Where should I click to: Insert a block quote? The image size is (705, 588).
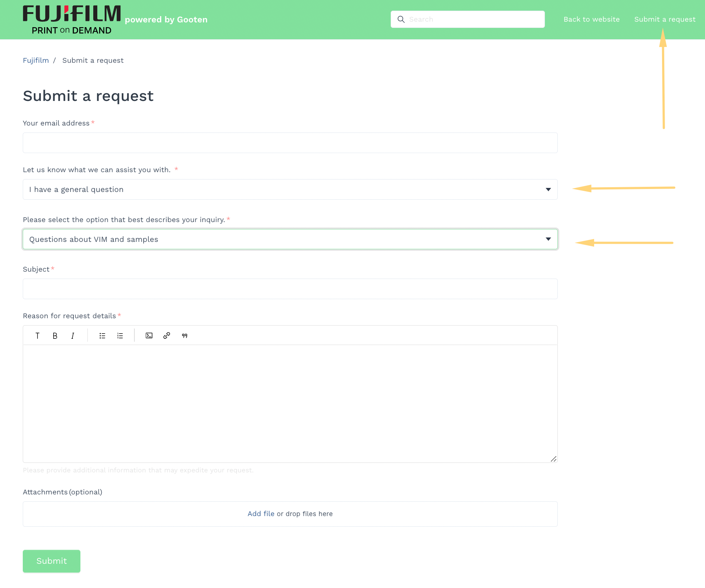(185, 335)
